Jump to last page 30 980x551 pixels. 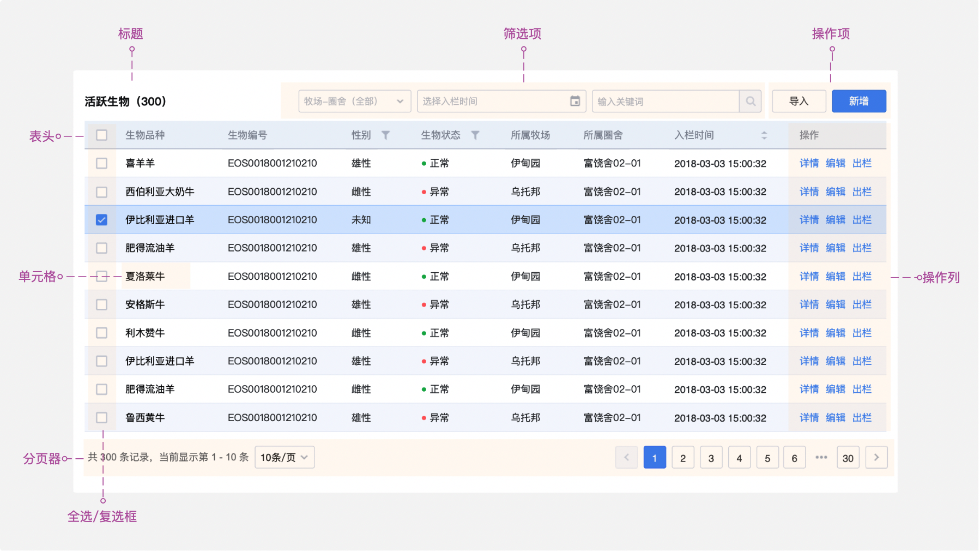pyautogui.click(x=848, y=458)
